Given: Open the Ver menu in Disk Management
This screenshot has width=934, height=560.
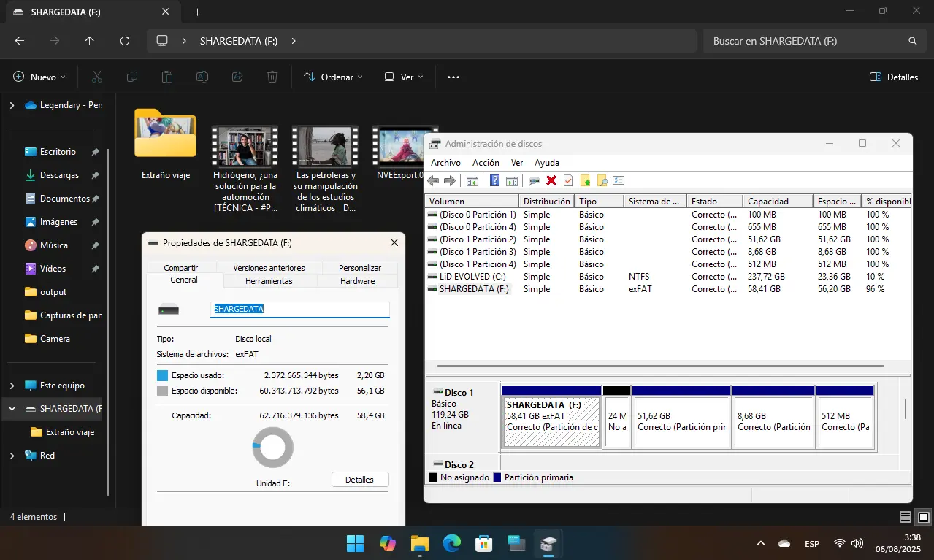Looking at the screenshot, I should coord(517,163).
